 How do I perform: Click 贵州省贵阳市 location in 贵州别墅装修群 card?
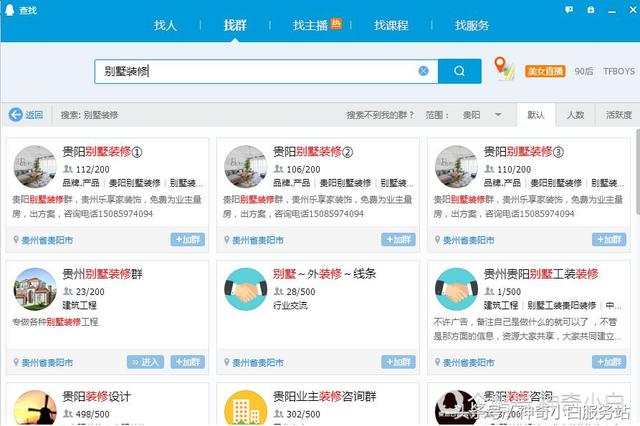47,362
